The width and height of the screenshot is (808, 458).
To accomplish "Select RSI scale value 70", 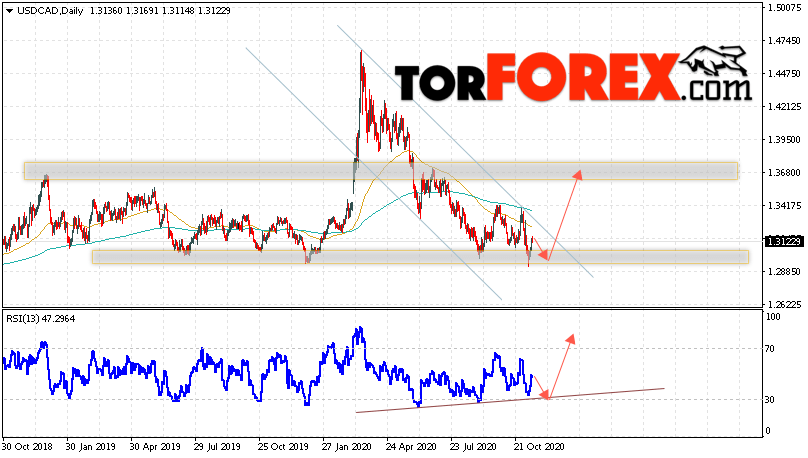I will pos(770,349).
